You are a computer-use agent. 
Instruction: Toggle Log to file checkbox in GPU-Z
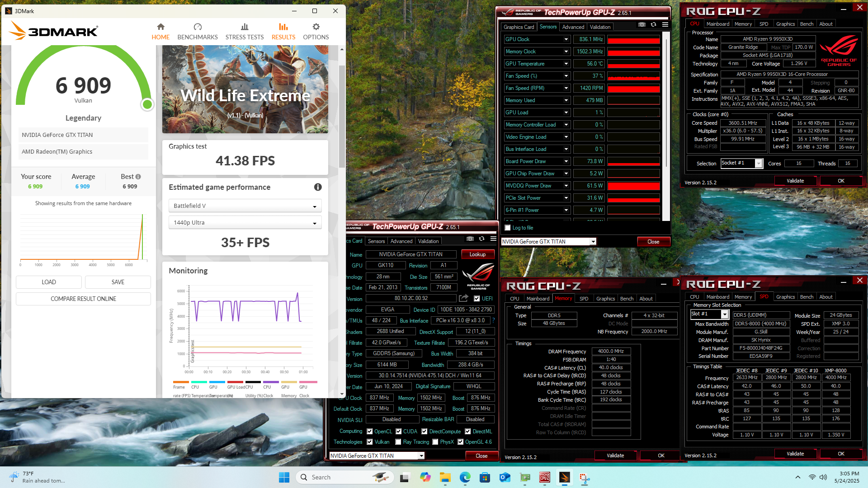(x=508, y=228)
